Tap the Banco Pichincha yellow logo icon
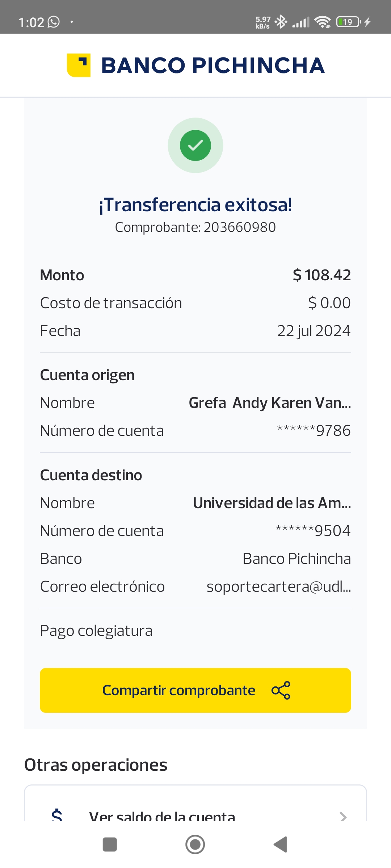 point(79,65)
